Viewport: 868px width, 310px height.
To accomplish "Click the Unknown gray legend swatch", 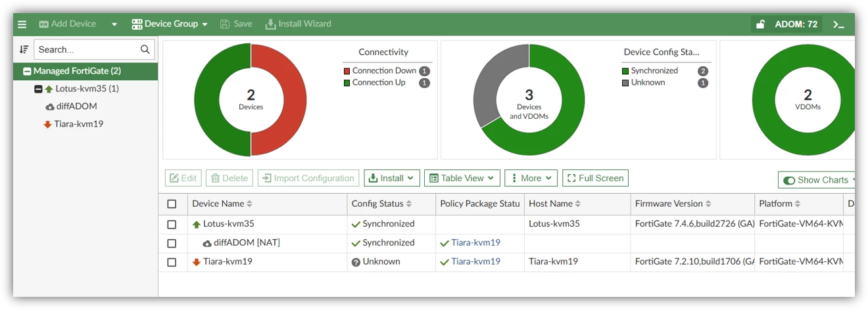I will point(625,83).
